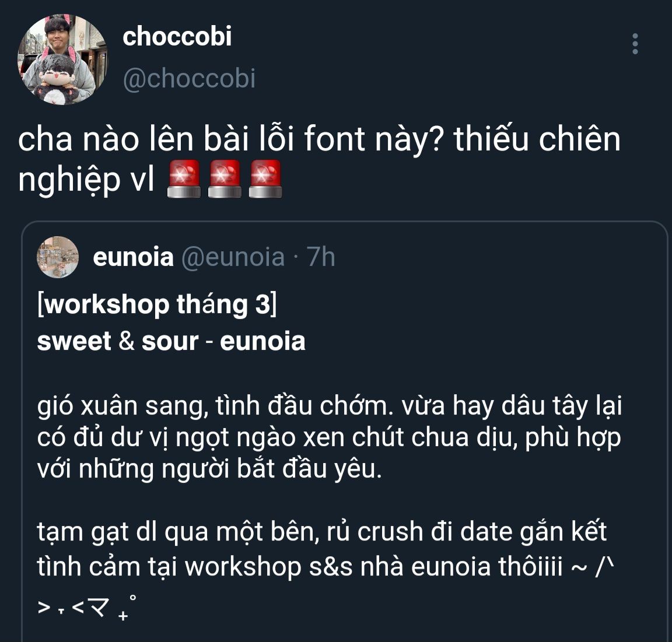This screenshot has width=672, height=642.
Task: Click the second red siren emoji
Action: 225,178
